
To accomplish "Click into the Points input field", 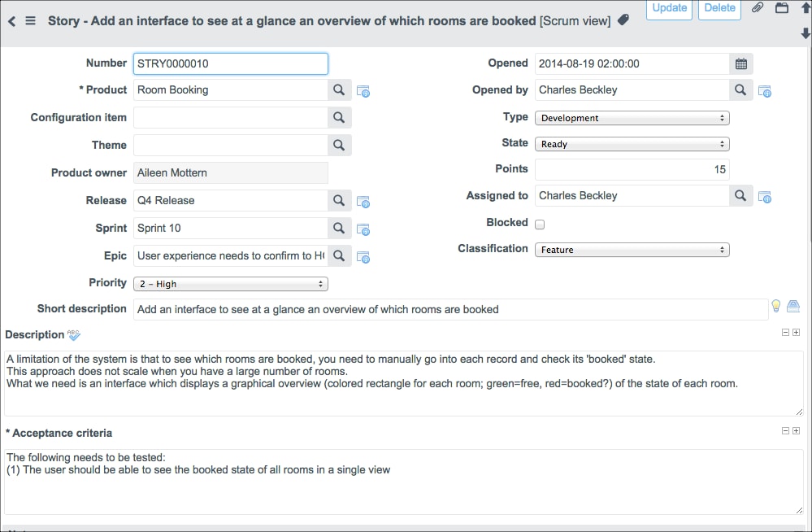I will 632,170.
